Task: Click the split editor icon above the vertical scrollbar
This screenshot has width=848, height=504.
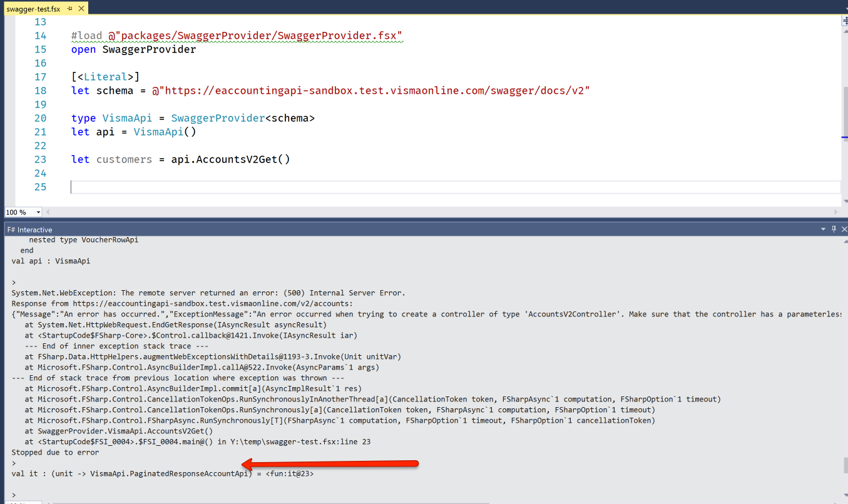Action: click(844, 20)
